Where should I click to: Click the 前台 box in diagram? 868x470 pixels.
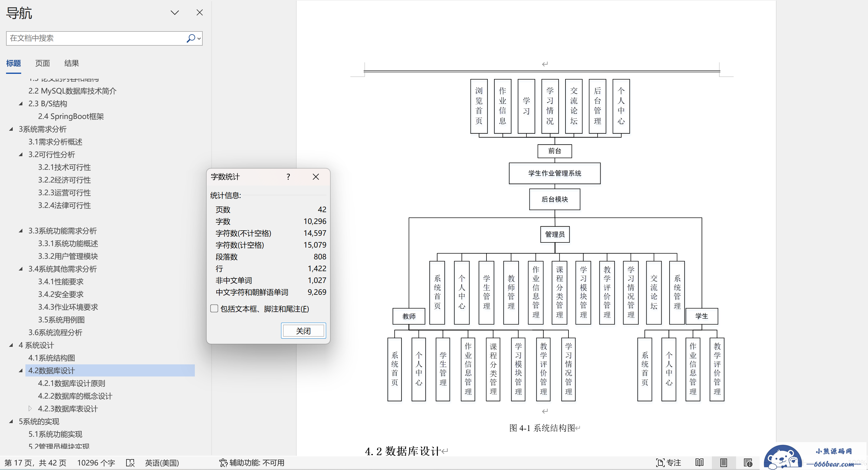555,151
